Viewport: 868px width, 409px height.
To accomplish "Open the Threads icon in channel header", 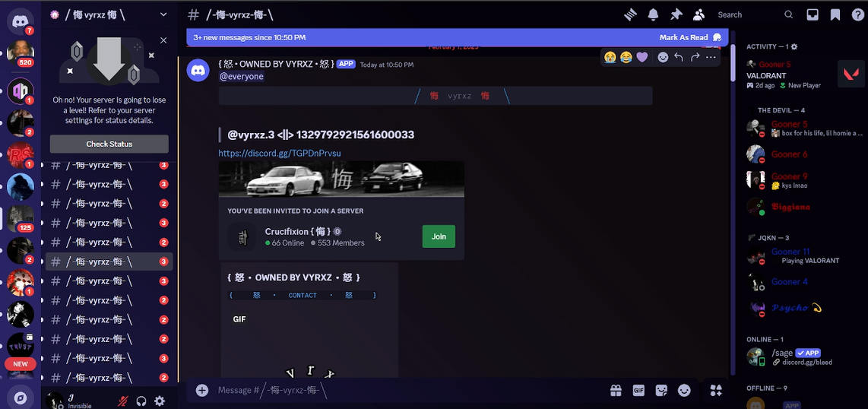I will (630, 14).
